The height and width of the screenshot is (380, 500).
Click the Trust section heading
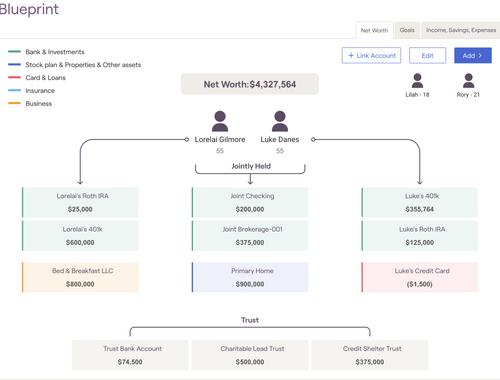click(x=250, y=320)
